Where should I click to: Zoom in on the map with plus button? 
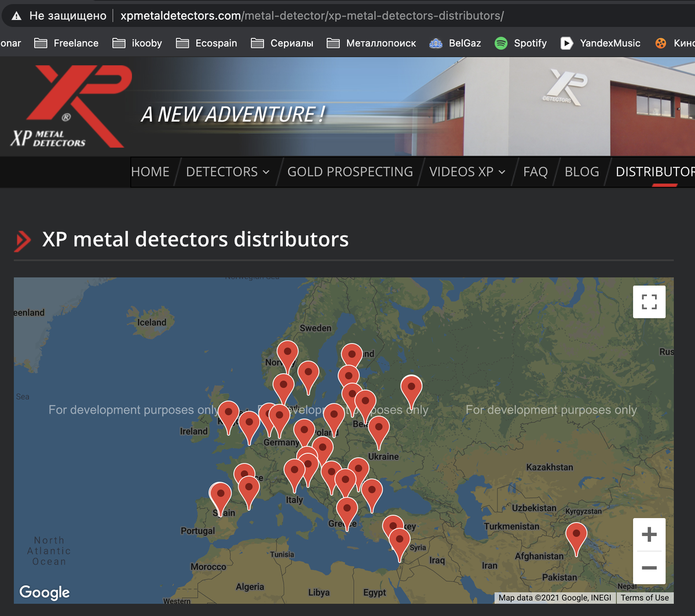(x=649, y=534)
